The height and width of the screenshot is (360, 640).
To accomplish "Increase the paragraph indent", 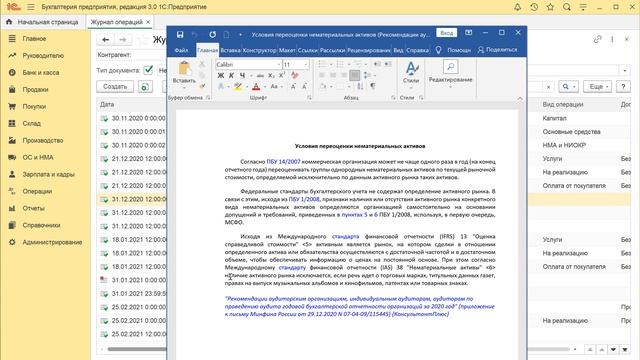I will click(x=387, y=64).
